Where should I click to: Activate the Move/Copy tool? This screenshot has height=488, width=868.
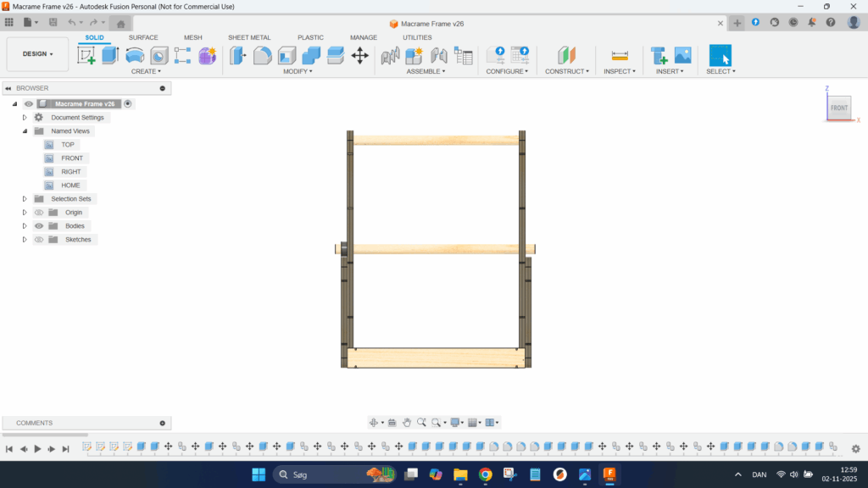359,56
